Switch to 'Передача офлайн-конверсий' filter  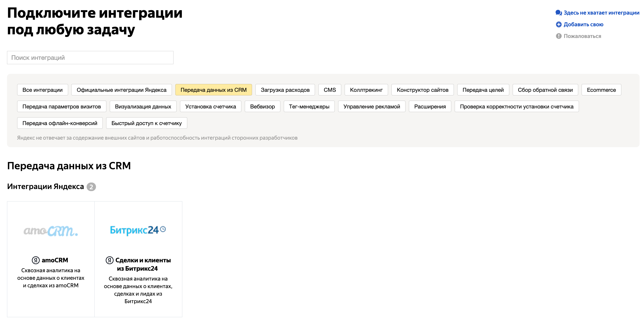pos(60,123)
